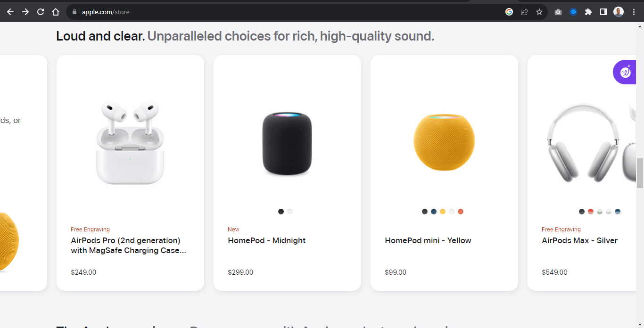The height and width of the screenshot is (328, 644).
Task: Select white color for HomePod
Action: coord(290,212)
